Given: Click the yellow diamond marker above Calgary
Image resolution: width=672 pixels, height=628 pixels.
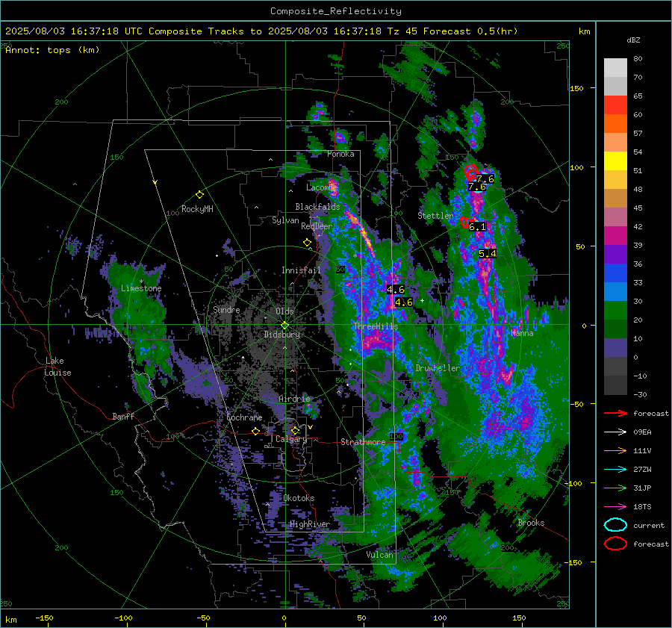Looking at the screenshot, I should tap(295, 430).
